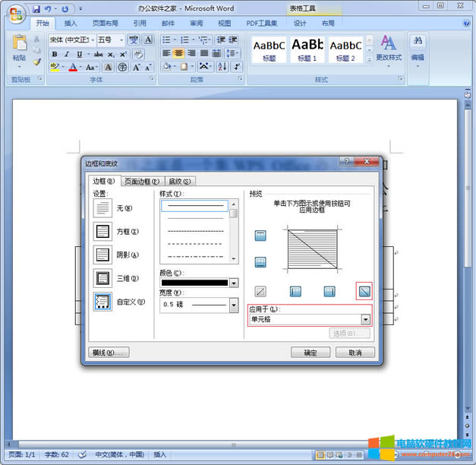Toggle center alignment in the paragraph group
Screen dimensions: 476x465
point(178,53)
